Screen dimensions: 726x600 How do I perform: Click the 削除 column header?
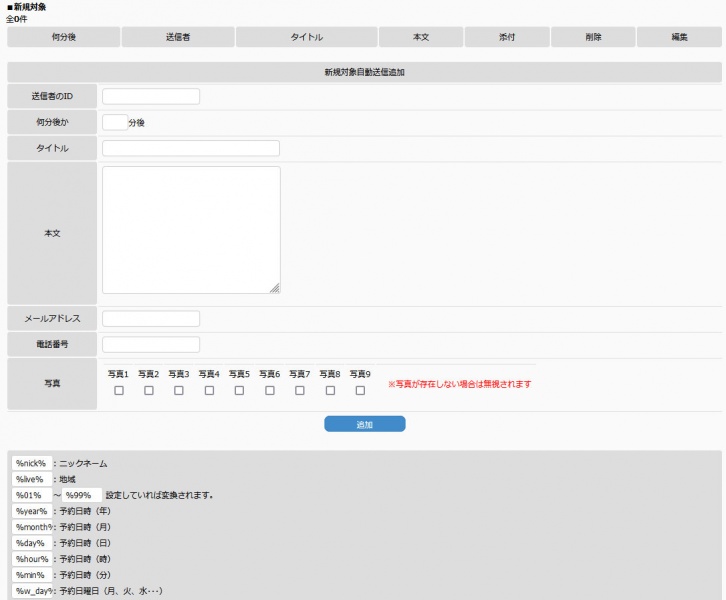click(x=593, y=37)
